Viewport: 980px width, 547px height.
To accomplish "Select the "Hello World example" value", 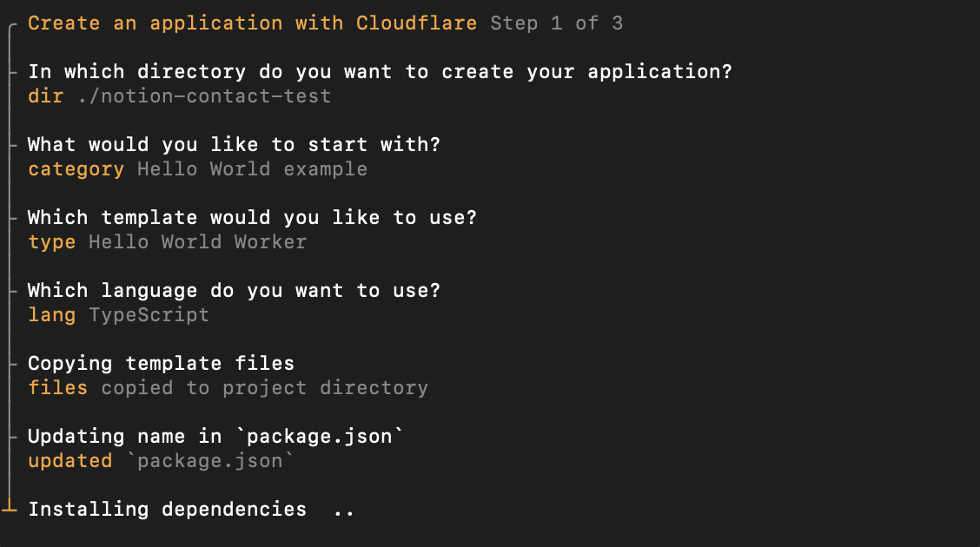I will tap(252, 169).
